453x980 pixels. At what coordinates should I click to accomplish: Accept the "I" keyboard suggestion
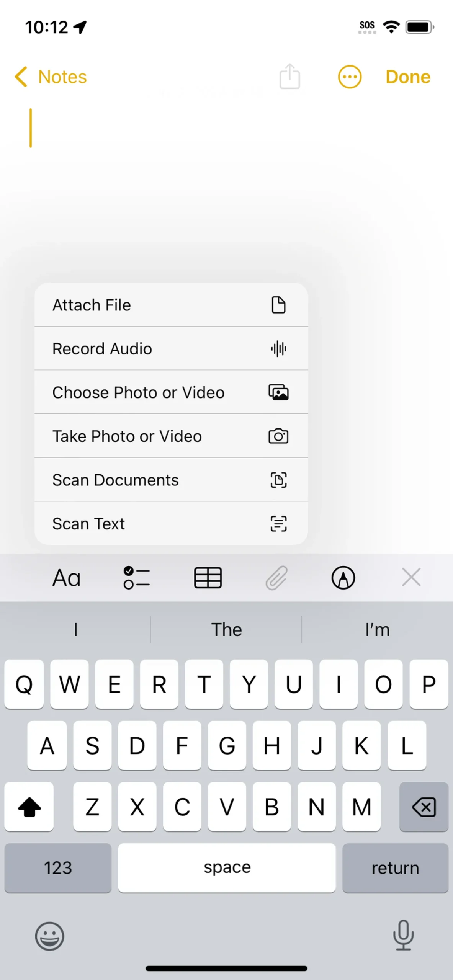point(75,629)
